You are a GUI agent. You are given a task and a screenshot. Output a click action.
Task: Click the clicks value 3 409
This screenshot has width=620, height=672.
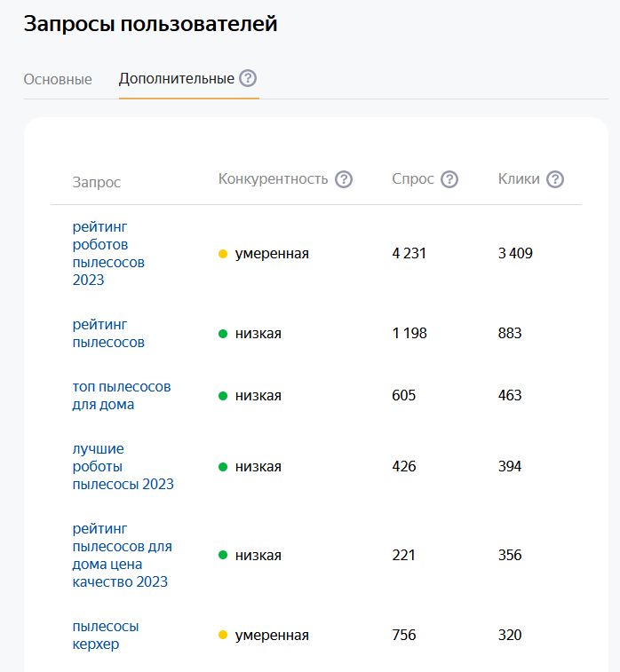[x=515, y=253]
